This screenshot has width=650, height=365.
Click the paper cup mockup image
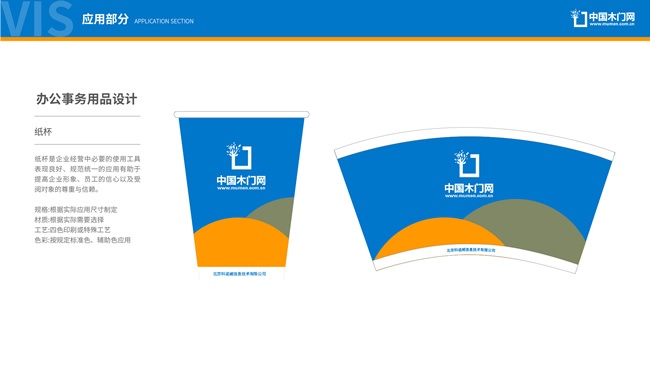pos(241,195)
